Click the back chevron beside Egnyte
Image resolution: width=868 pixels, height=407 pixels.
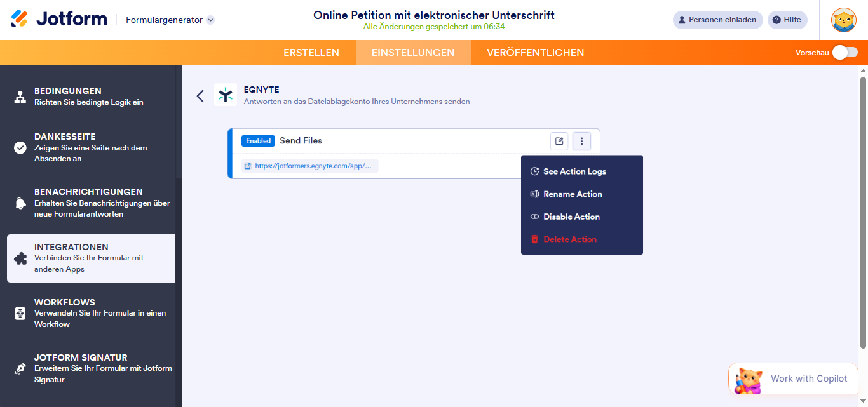tap(200, 95)
